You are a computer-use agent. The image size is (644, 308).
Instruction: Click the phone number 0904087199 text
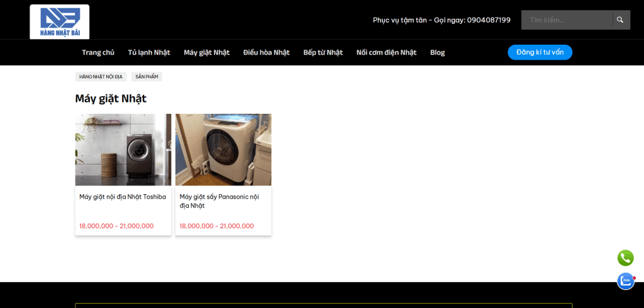[x=489, y=20]
